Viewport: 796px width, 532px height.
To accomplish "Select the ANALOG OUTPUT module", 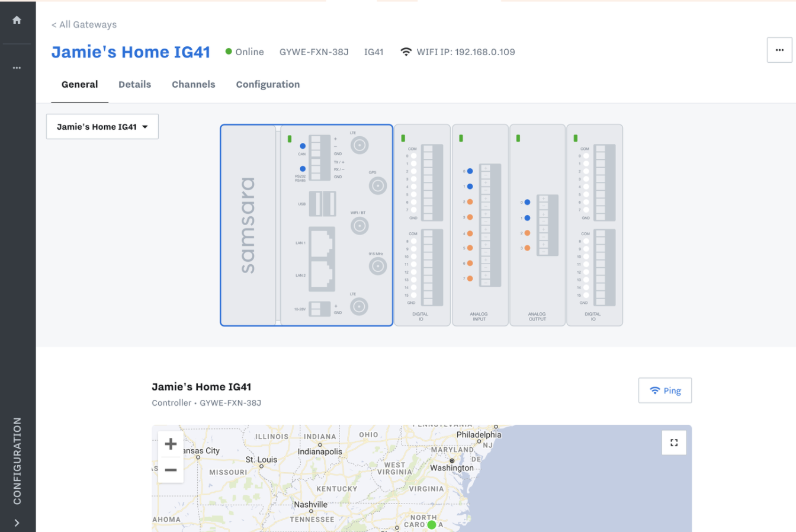I will pos(537,225).
